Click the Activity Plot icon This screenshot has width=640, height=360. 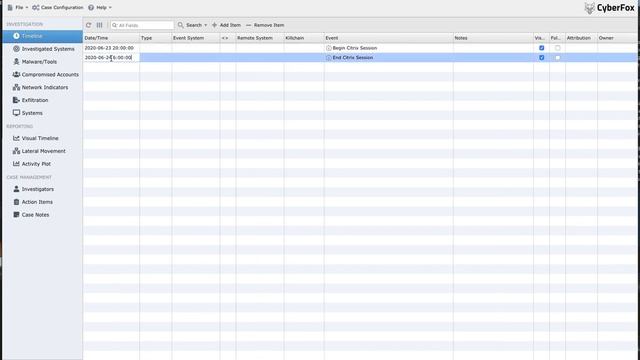pos(16,164)
